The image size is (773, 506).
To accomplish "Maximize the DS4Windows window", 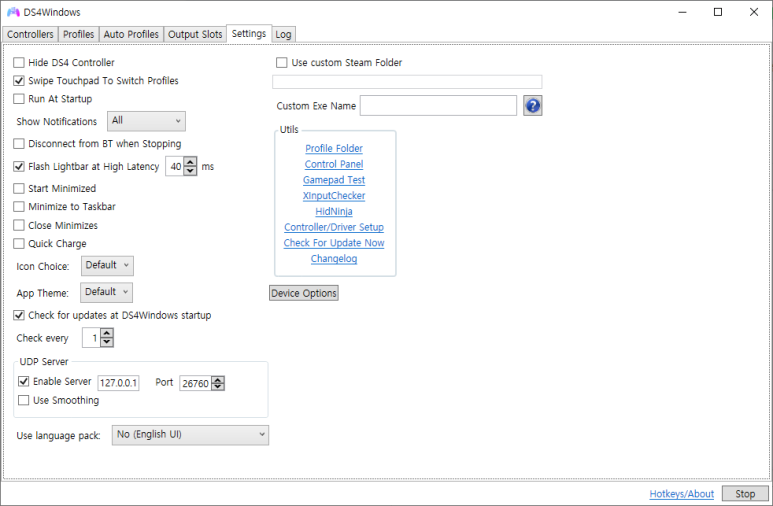I will click(718, 12).
